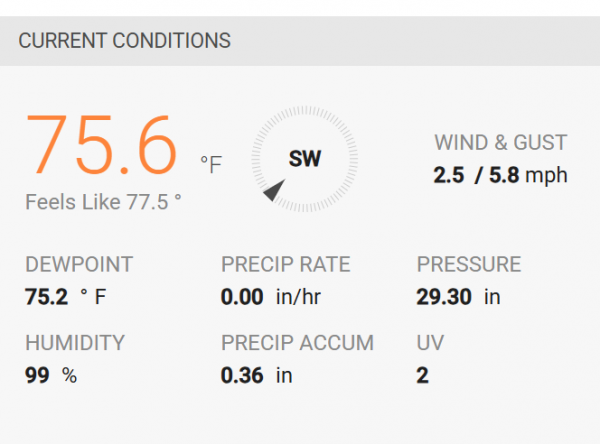The image size is (600, 444).
Task: Select the 0.00 in/hr precip rate value
Action: tap(271, 297)
